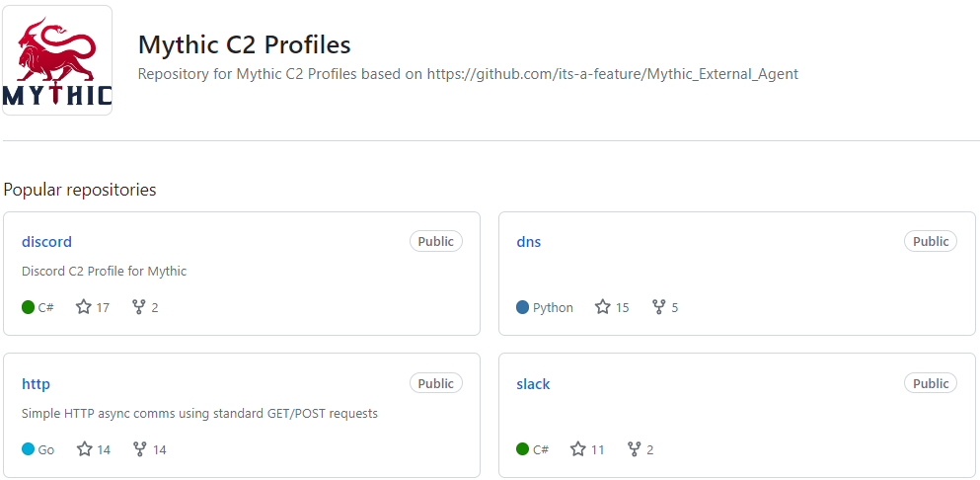Open the dns repository link
This screenshot has width=980, height=480.
pyautogui.click(x=528, y=242)
